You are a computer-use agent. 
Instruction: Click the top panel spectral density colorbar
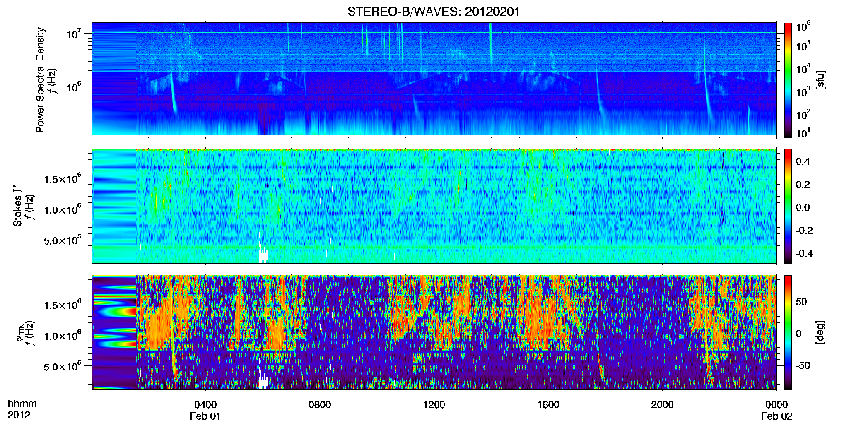point(788,80)
